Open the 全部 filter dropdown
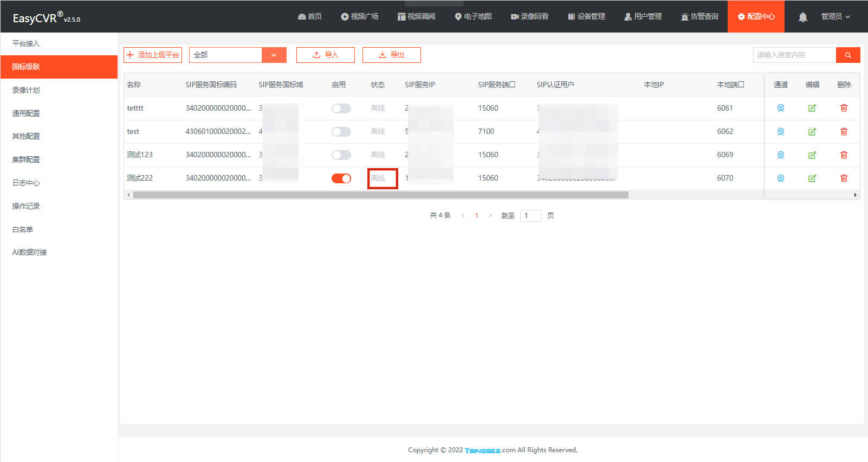Image resolution: width=868 pixels, height=462 pixels. coord(237,55)
